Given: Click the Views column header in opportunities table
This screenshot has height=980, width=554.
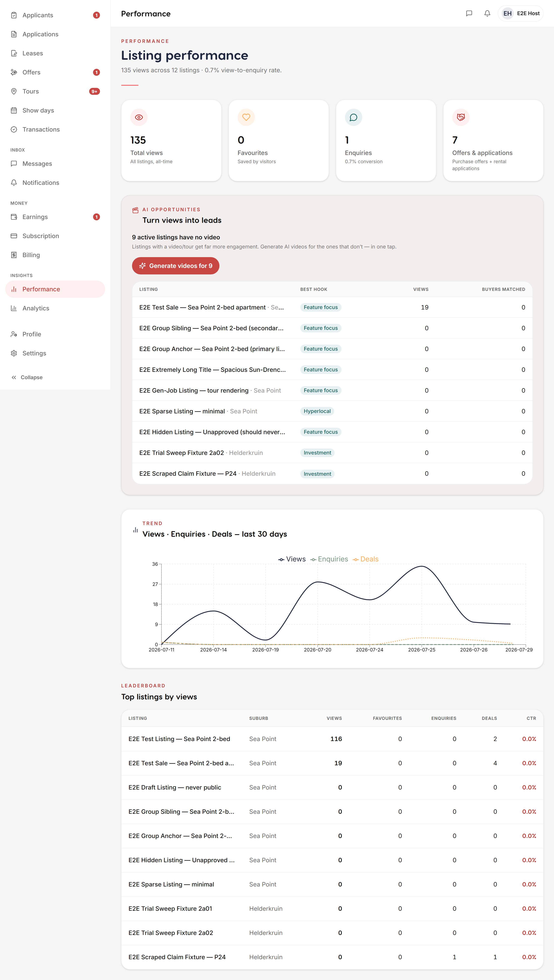Looking at the screenshot, I should pyautogui.click(x=421, y=290).
